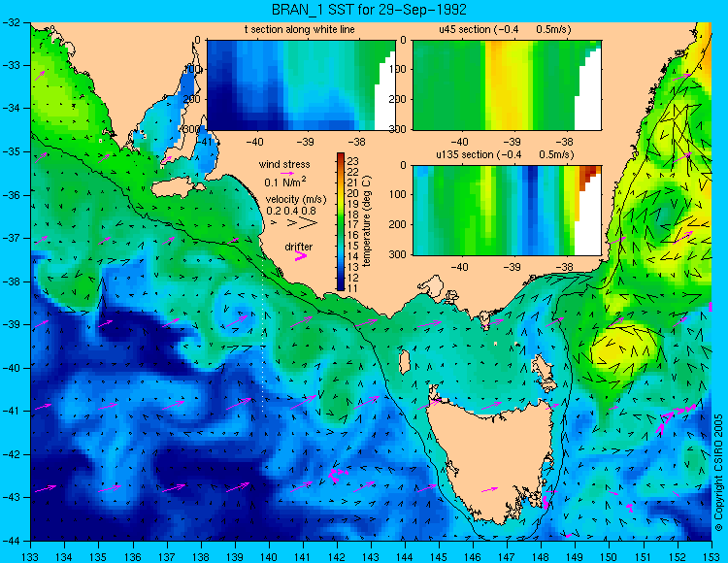This screenshot has width=728, height=563.
Task: Click the "0.2 0.4 0.8" velocity scale values
Action: point(291,211)
